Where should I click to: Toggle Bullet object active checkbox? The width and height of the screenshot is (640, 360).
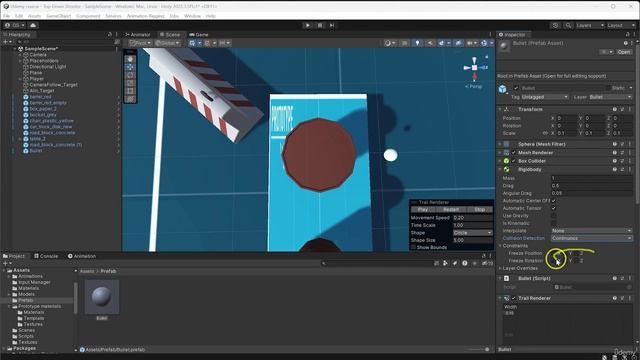click(516, 88)
